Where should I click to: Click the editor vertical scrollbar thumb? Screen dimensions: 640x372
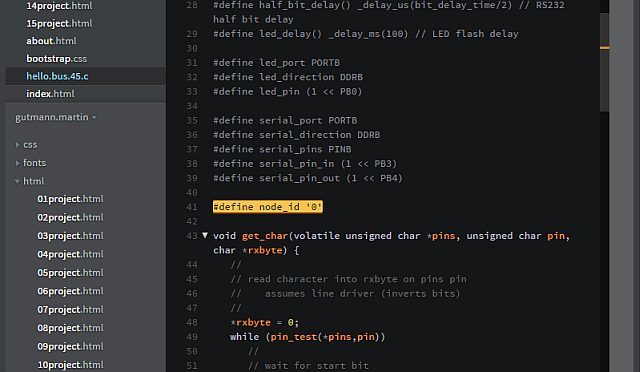(604, 61)
